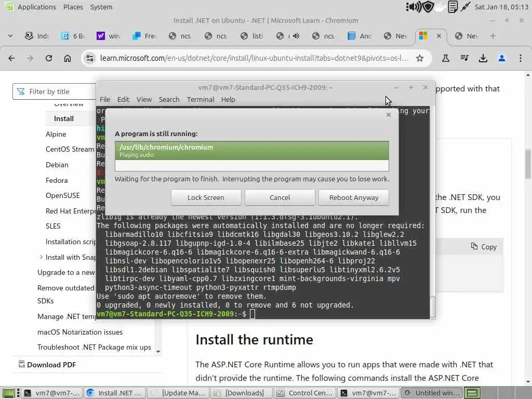The image size is (532, 399).
Task: Open Troubleshoot .NET Package mix ups
Action: pyautogui.click(x=94, y=348)
